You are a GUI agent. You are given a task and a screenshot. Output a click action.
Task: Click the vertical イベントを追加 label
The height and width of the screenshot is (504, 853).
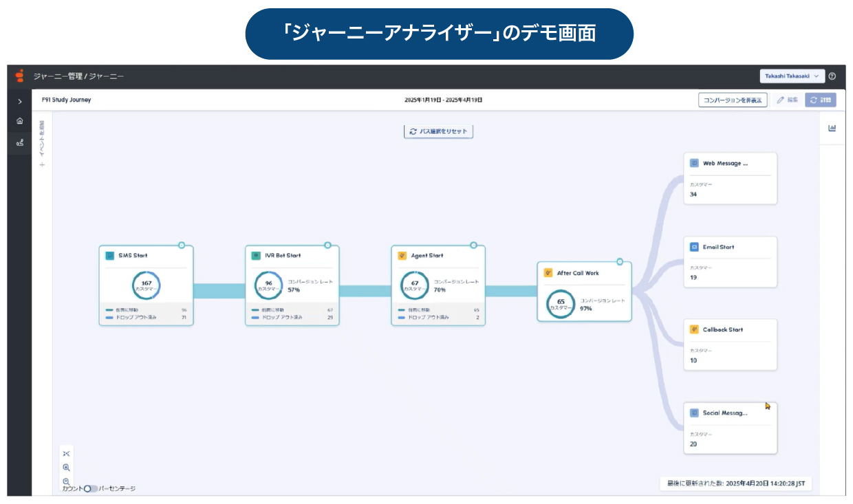(x=42, y=140)
